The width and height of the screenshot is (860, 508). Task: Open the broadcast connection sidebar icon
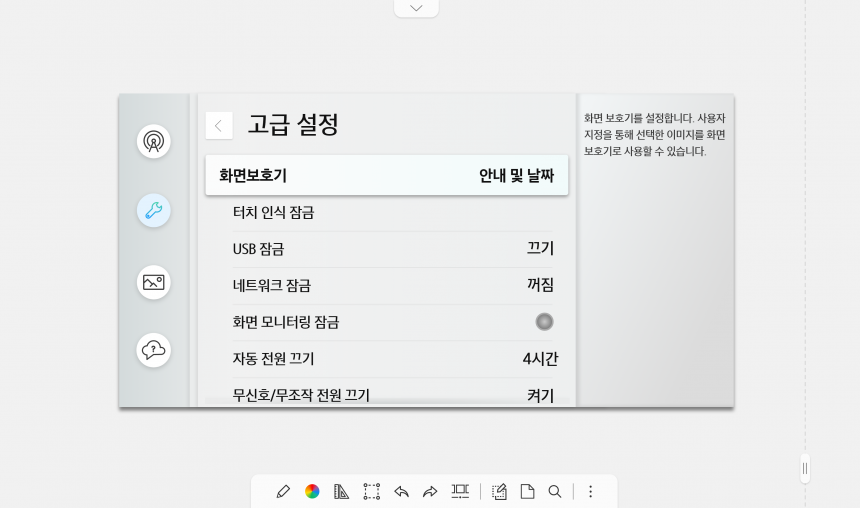click(154, 142)
